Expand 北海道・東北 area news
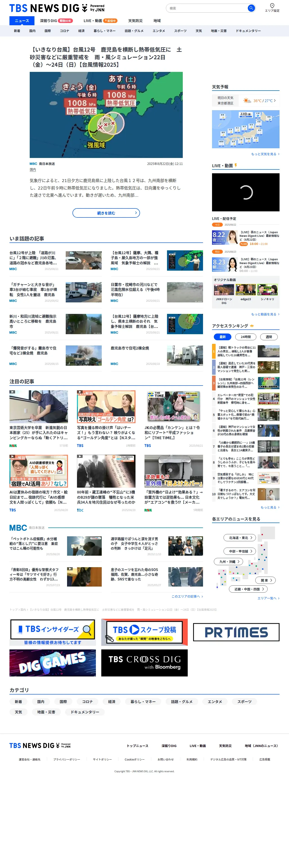 pyautogui.click(x=240, y=538)
